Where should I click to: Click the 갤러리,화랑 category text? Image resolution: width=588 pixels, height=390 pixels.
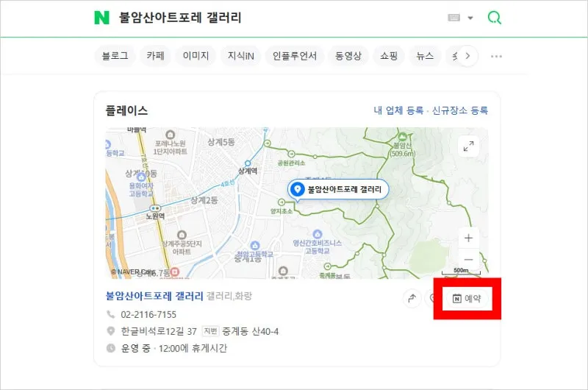coord(229,296)
